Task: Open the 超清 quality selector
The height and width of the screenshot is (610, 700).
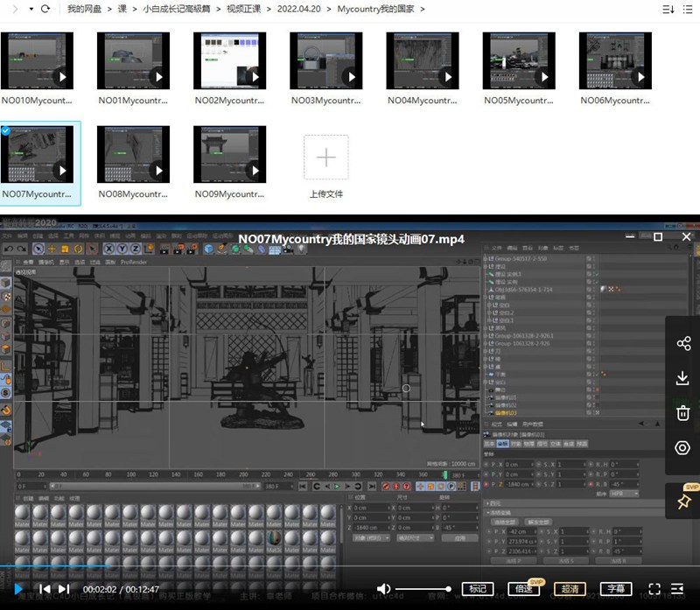Action: (570, 589)
